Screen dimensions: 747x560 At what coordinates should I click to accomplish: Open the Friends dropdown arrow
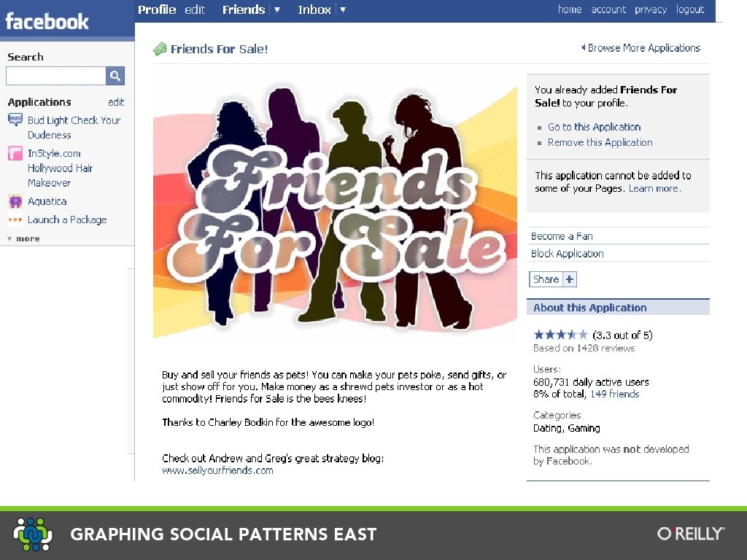(276, 9)
